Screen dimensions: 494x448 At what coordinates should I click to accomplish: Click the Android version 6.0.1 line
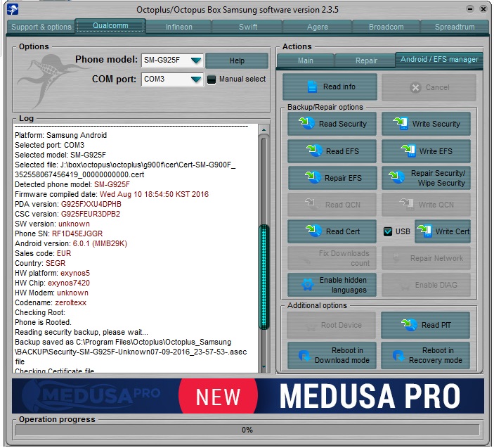(x=71, y=243)
